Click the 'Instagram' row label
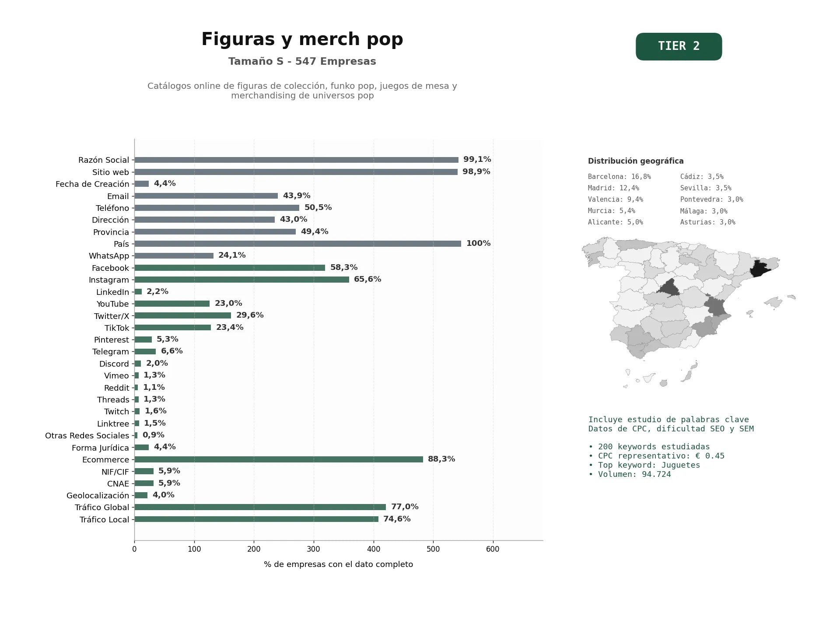 (x=109, y=280)
